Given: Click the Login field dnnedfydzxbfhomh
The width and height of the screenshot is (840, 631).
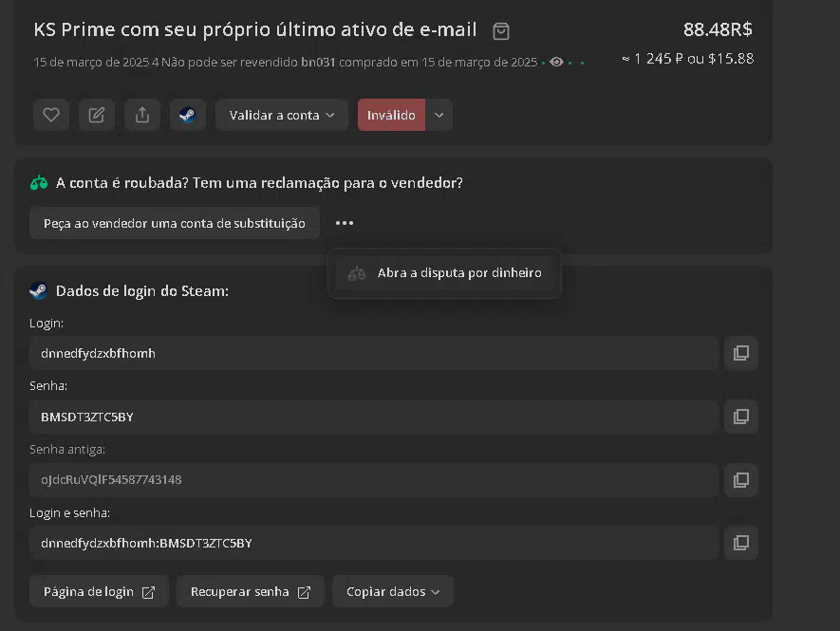Looking at the screenshot, I should pos(374,353).
